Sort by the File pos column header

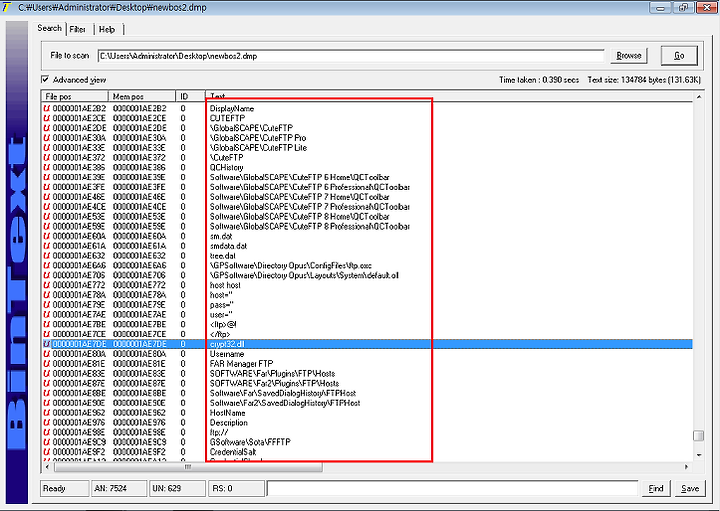click(75, 96)
